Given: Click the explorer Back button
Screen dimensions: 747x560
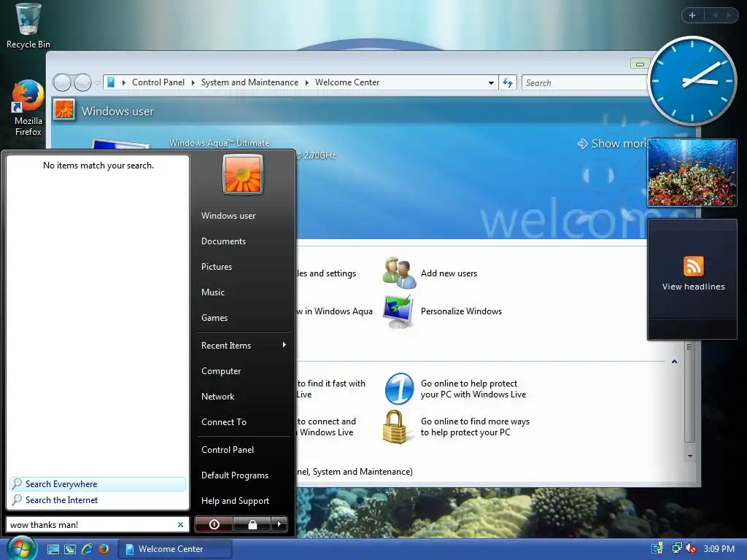Looking at the screenshot, I should [x=62, y=83].
